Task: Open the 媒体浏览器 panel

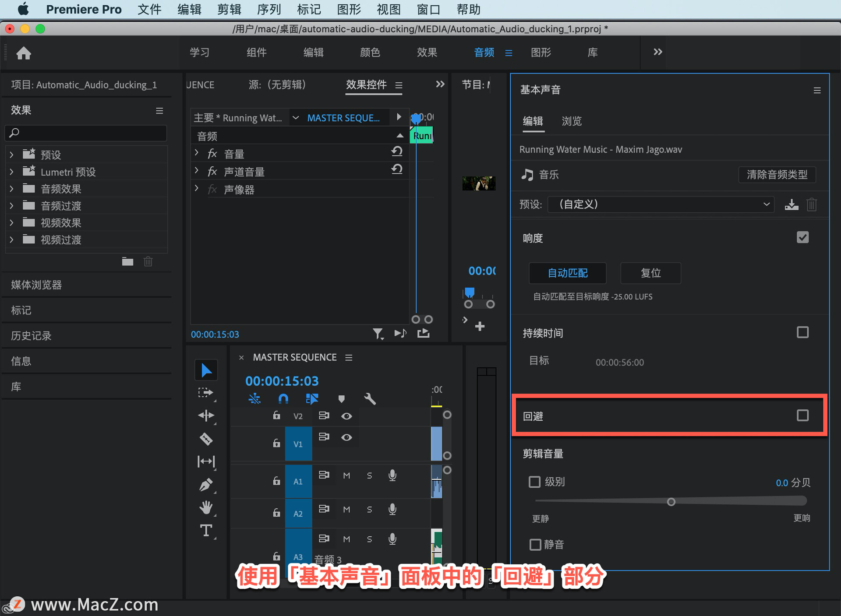Action: click(36, 285)
